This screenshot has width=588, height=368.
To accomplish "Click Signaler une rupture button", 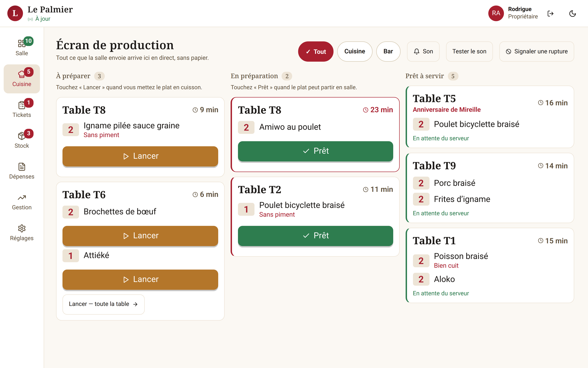I will pyautogui.click(x=537, y=51).
